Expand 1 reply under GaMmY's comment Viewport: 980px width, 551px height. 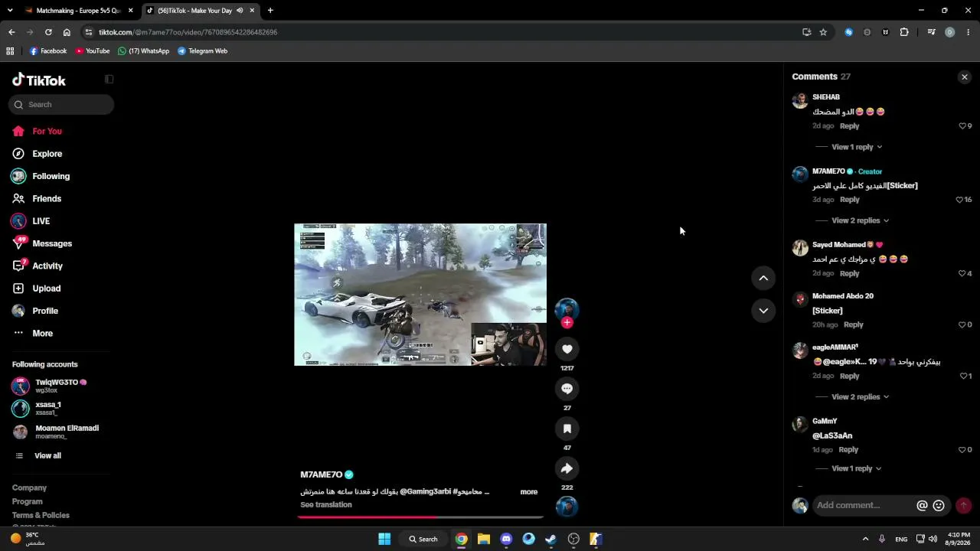(857, 468)
